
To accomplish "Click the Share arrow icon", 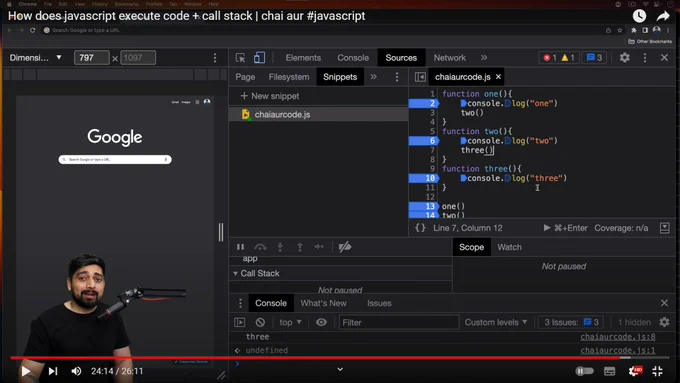I will coord(663,16).
